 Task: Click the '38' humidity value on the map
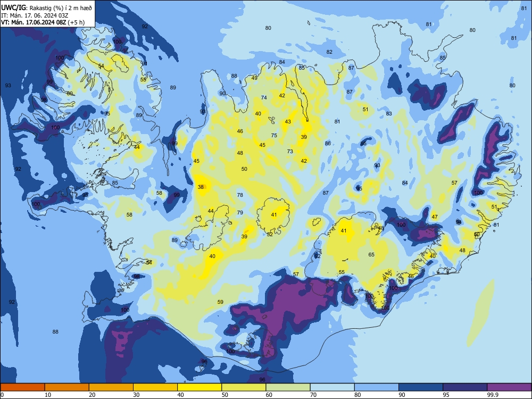(x=201, y=187)
